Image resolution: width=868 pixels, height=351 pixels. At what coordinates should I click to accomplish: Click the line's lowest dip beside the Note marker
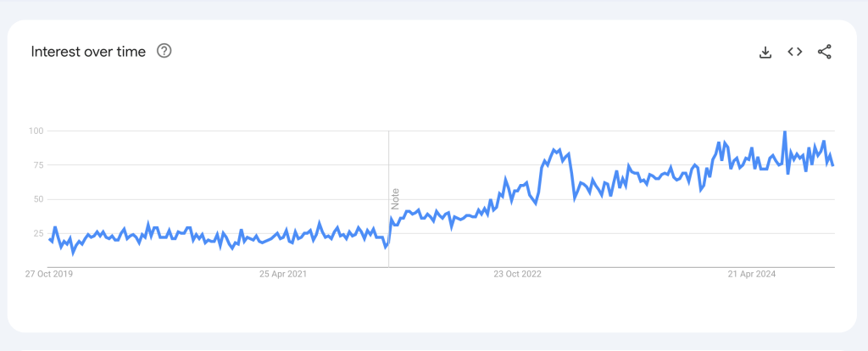pyautogui.click(x=386, y=248)
